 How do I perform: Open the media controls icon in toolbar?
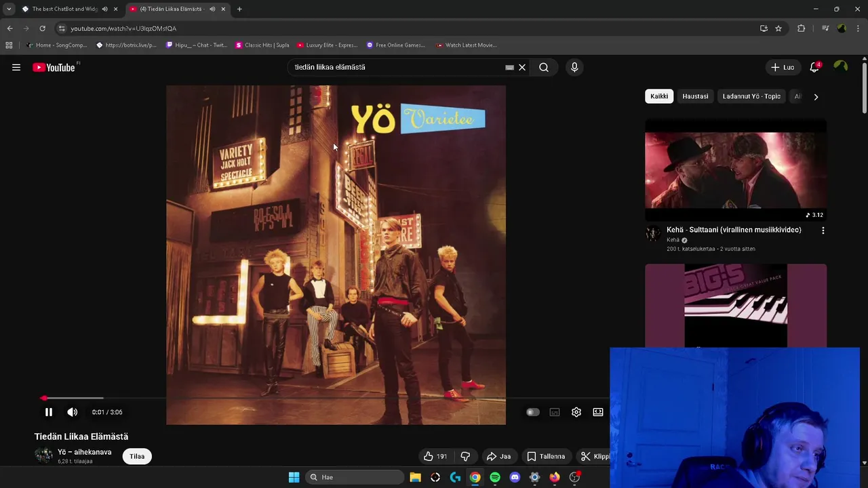(x=825, y=28)
